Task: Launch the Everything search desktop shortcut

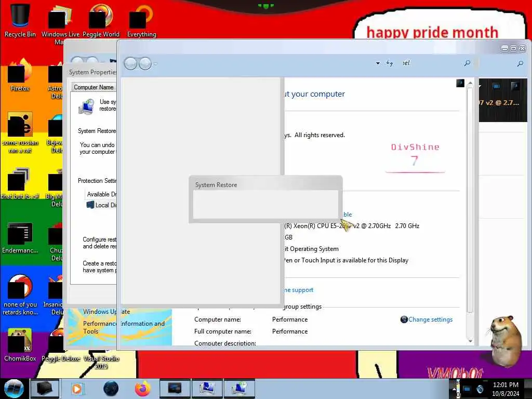Action: point(141,20)
